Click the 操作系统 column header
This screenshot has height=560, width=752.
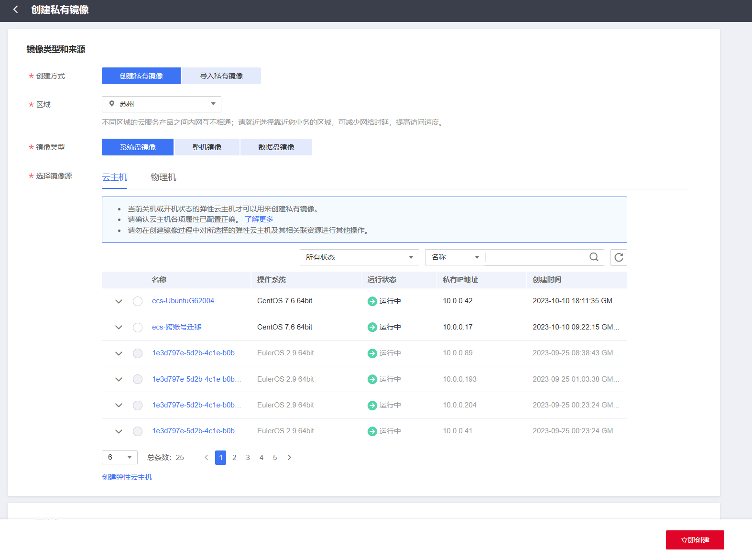pos(272,280)
